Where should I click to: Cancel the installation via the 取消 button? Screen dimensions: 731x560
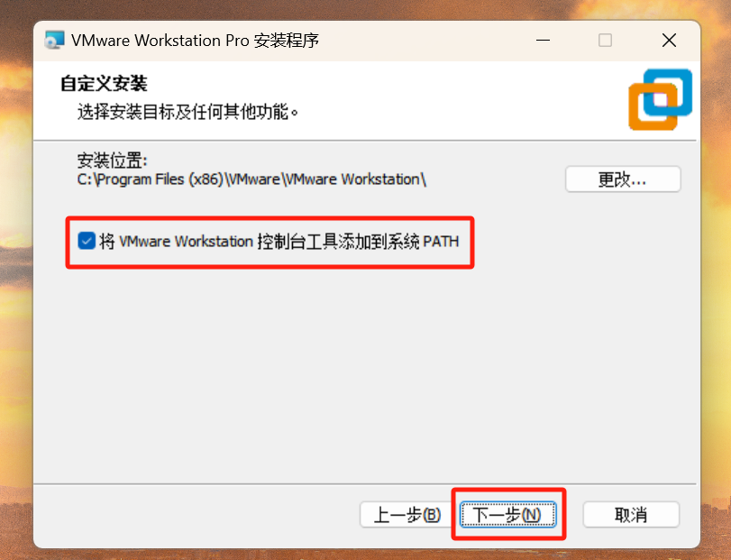tap(631, 515)
